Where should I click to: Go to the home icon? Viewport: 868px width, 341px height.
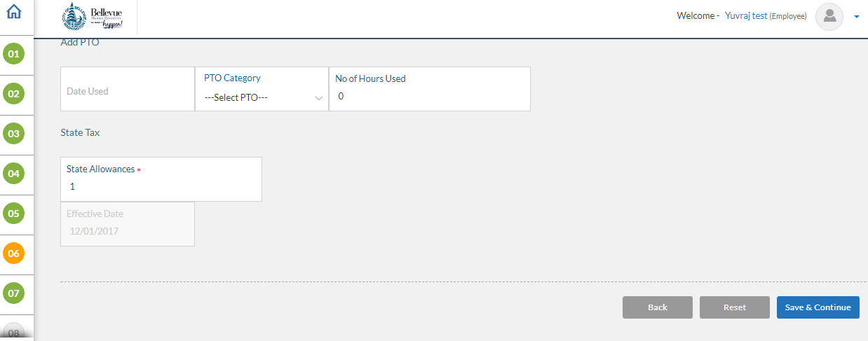tap(13, 11)
